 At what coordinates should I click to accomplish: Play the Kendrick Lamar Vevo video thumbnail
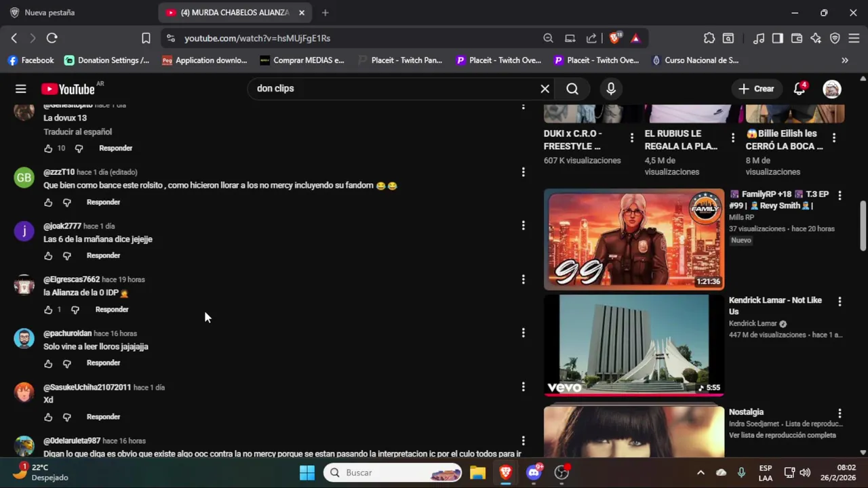(634, 345)
